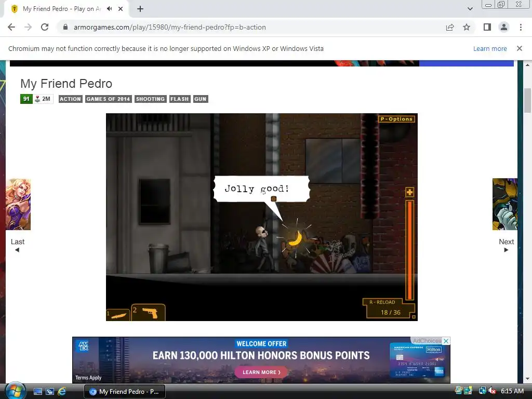This screenshot has width=532, height=399.
Task: Click the orange vertical health bar
Action: tap(410, 250)
